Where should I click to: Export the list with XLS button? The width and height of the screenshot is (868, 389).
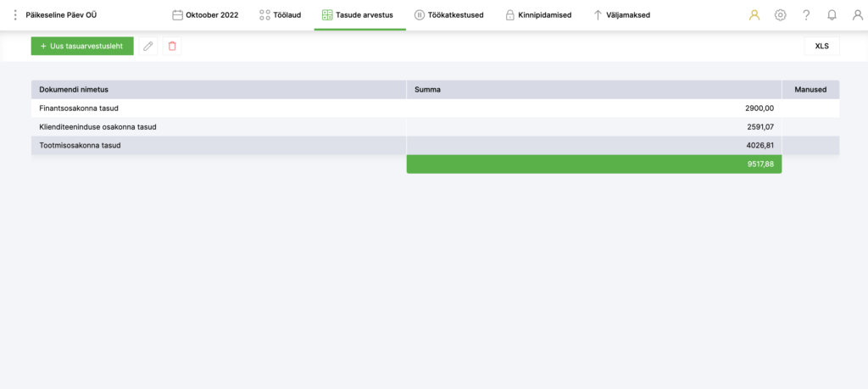tap(821, 46)
